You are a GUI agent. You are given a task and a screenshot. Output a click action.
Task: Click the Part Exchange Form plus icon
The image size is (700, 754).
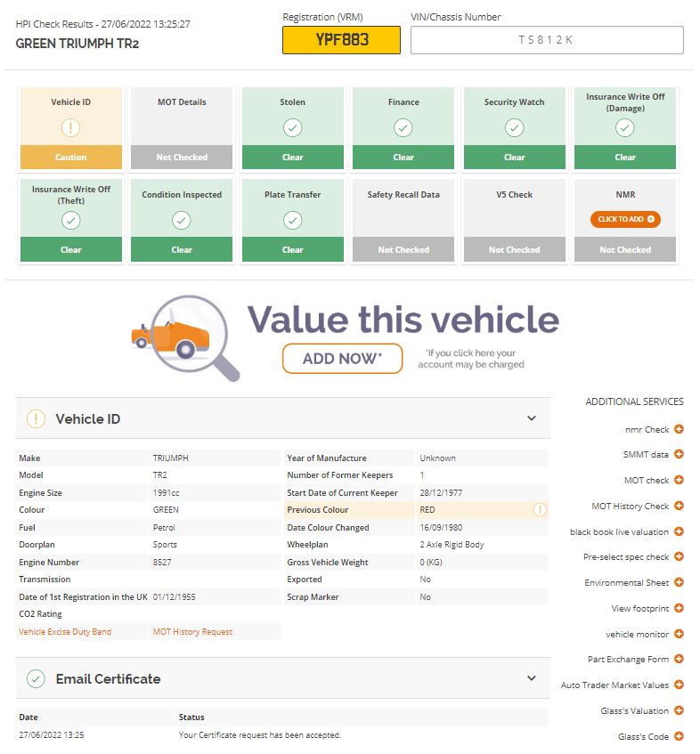pyautogui.click(x=679, y=659)
